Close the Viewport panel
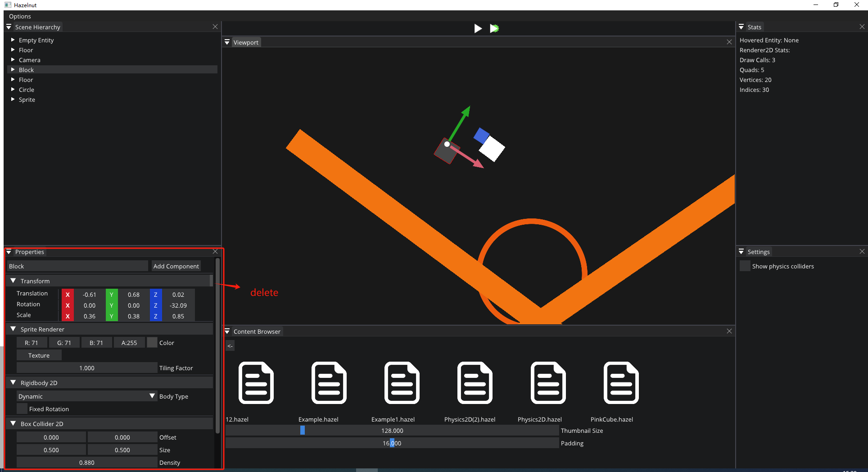868x472 pixels. (729, 42)
